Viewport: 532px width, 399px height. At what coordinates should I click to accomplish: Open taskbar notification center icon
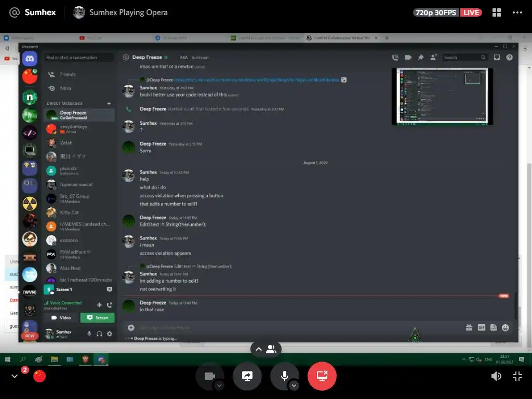[522, 360]
